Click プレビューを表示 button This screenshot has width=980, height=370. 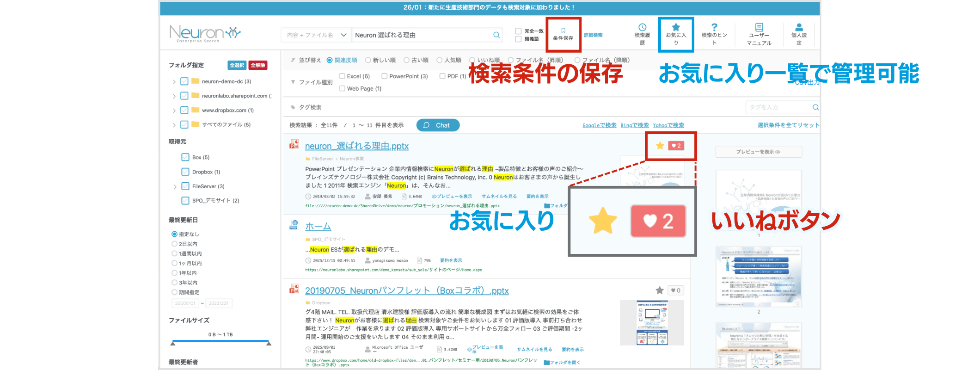pos(759,152)
